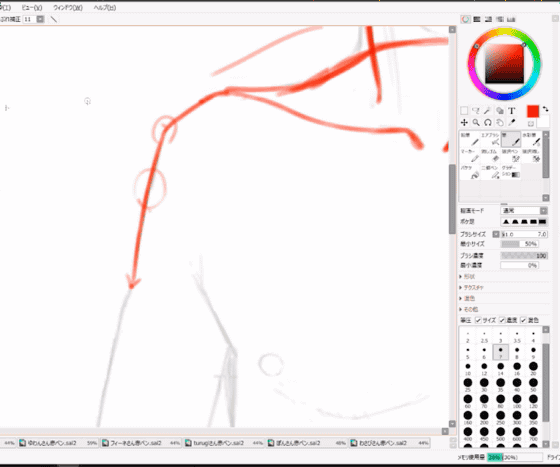Choose the Airbrush (エアブラシ) tool
The image size is (560, 467).
pyautogui.click(x=490, y=139)
